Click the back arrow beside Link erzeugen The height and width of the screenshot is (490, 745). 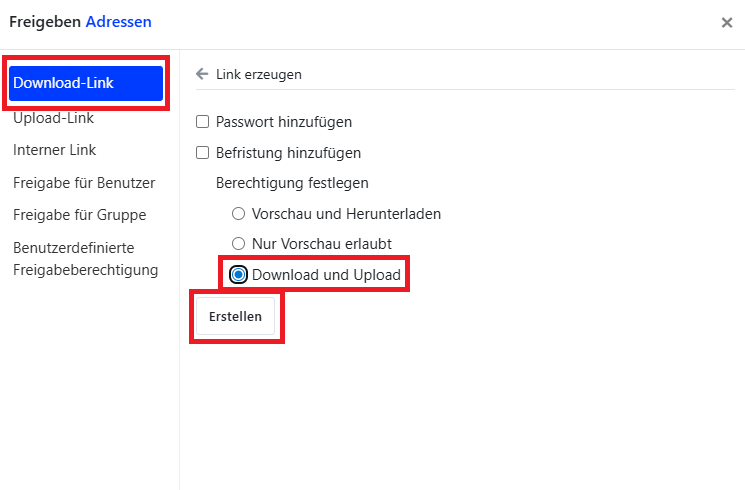202,74
